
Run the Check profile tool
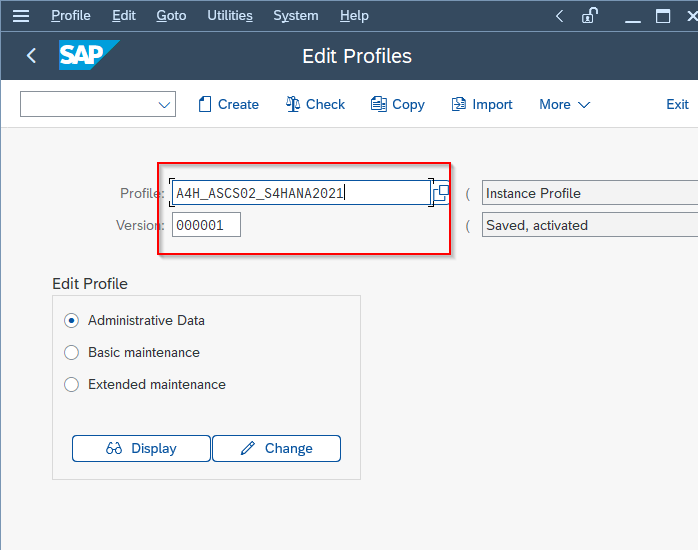coord(315,105)
